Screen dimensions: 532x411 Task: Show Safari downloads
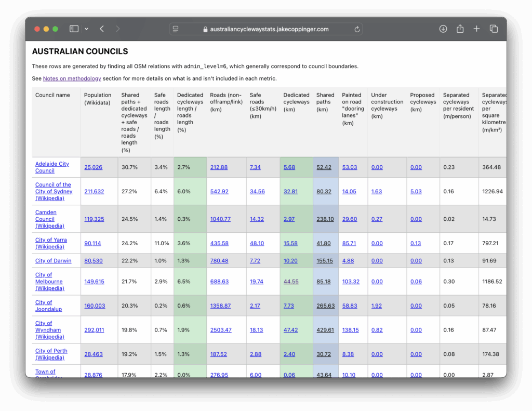tap(443, 29)
